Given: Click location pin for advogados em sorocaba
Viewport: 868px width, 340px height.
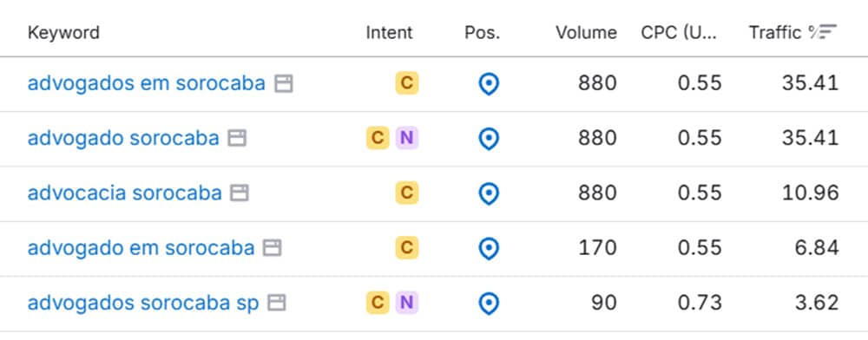Looking at the screenshot, I should (488, 84).
